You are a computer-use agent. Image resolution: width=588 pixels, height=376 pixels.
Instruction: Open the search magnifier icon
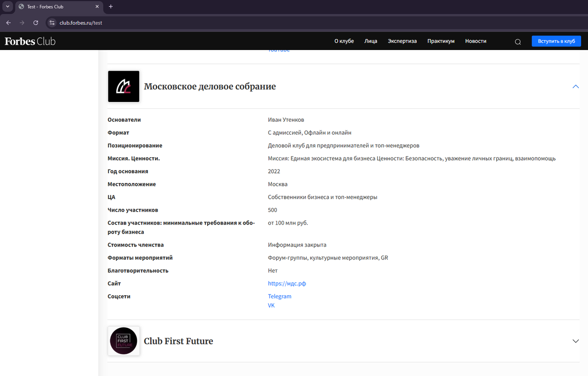pos(518,42)
